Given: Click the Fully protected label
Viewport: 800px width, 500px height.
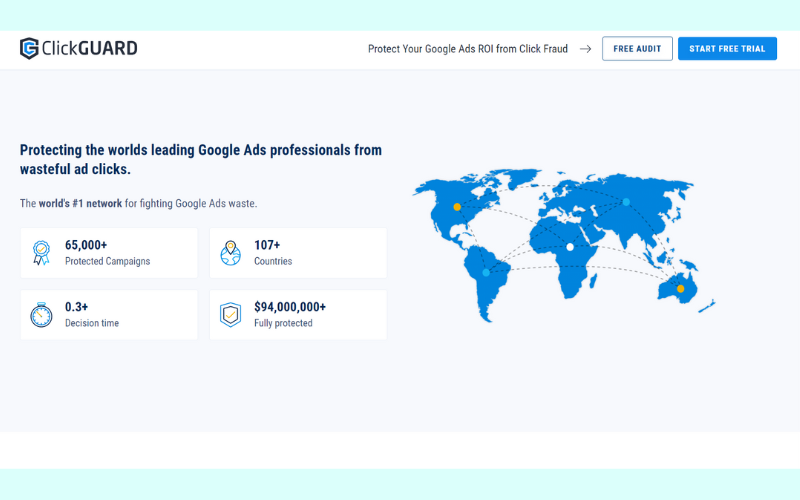Looking at the screenshot, I should pos(283,323).
